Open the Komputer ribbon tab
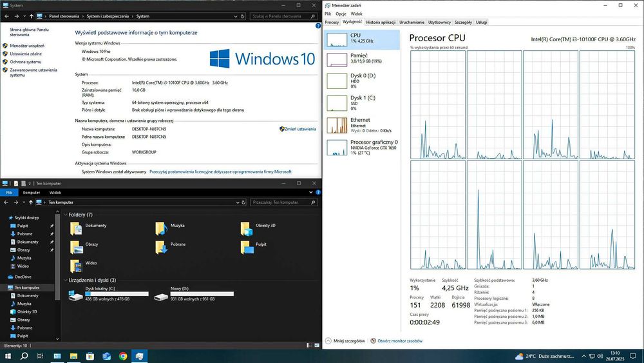 pyautogui.click(x=32, y=192)
